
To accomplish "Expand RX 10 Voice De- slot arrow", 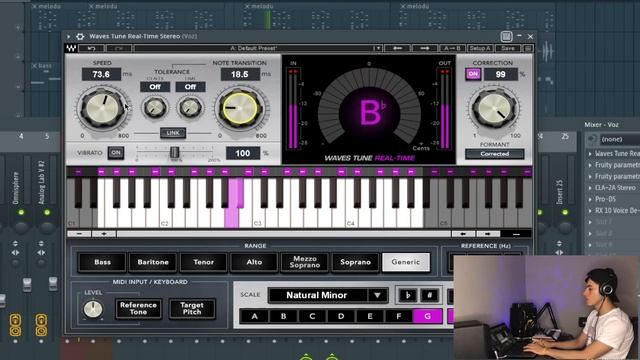I will pyautogui.click(x=590, y=211).
